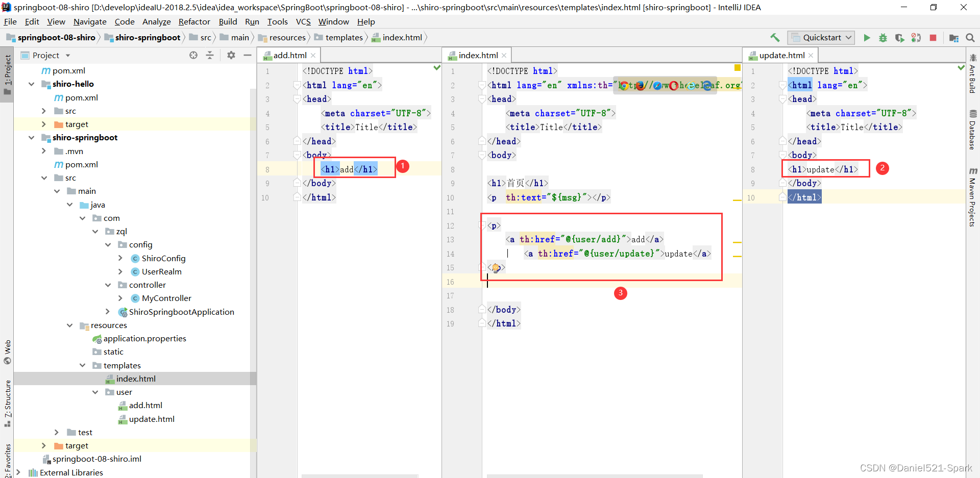Open the File menu
980x478 pixels.
(x=10, y=21)
